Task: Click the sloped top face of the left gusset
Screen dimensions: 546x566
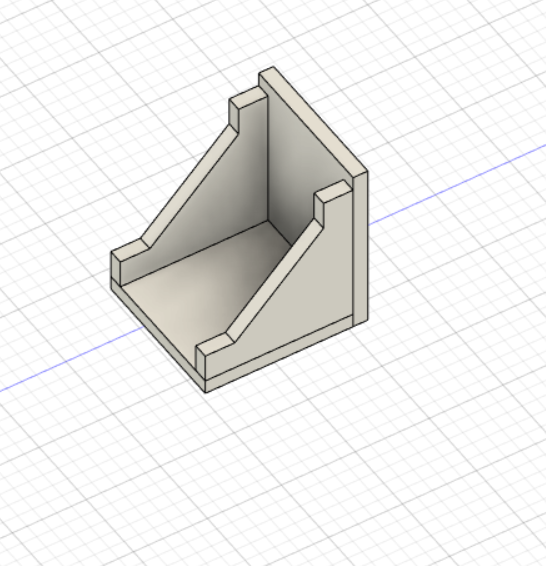Action: tap(190, 185)
